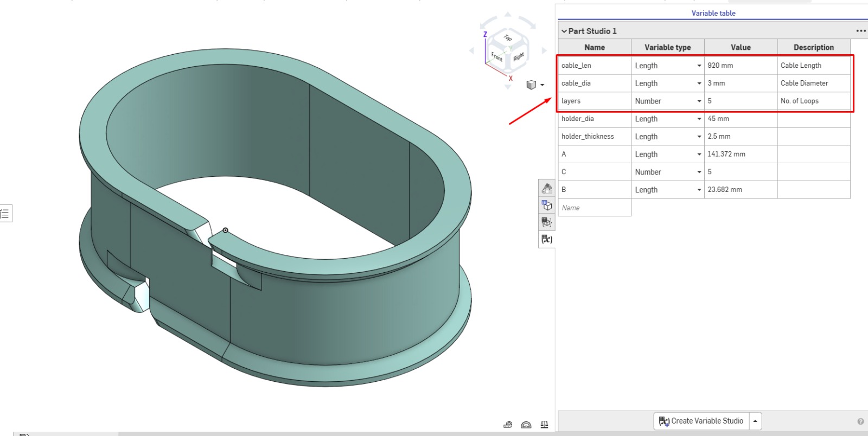Screen dimensions: 868x436
Task: Collapse the Part Studio 1 section
Action: click(x=564, y=31)
